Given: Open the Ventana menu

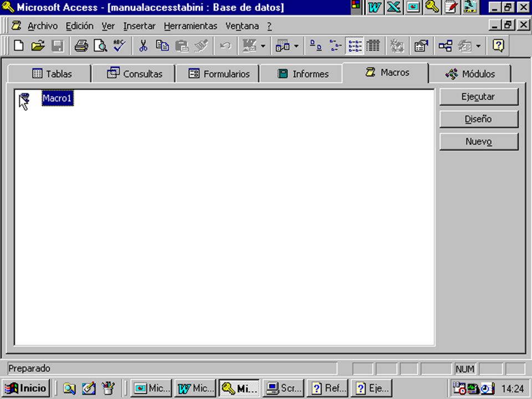Looking at the screenshot, I should (242, 26).
